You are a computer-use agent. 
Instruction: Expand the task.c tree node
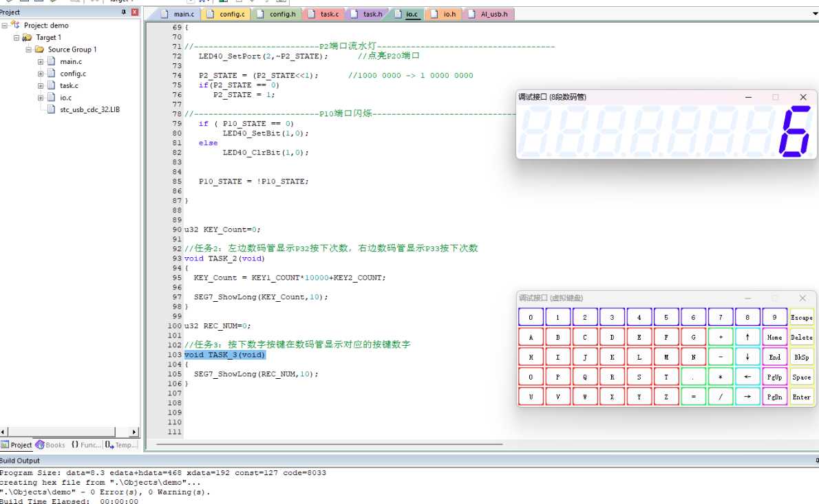41,86
